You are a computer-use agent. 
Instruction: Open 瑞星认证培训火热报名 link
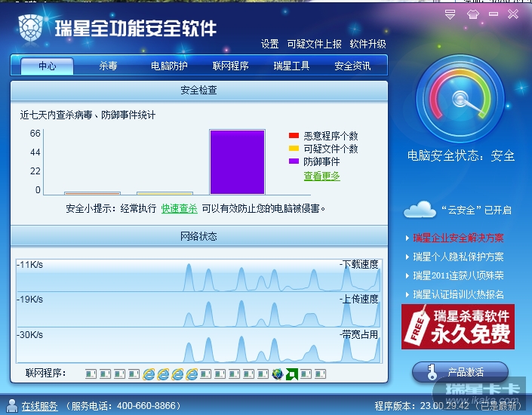click(458, 294)
